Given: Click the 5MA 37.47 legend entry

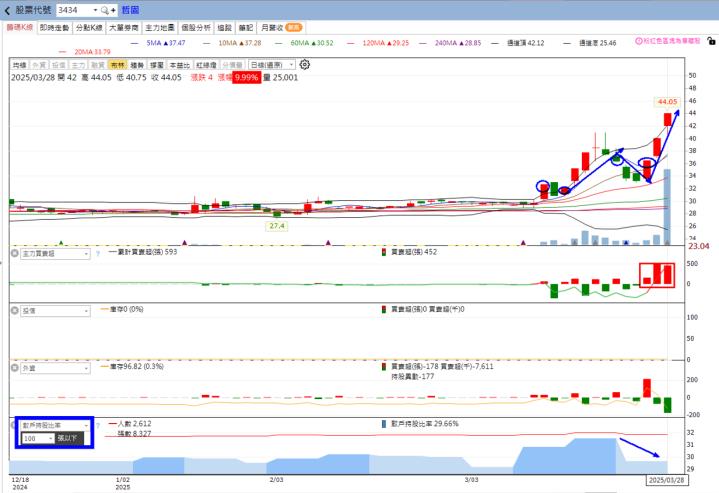Looking at the screenshot, I should (x=159, y=43).
